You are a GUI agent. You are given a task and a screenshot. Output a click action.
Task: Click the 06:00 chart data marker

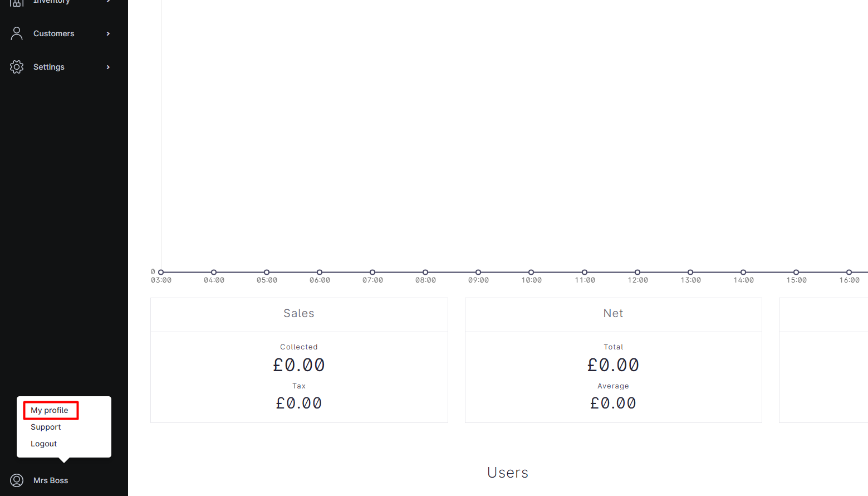pyautogui.click(x=320, y=272)
